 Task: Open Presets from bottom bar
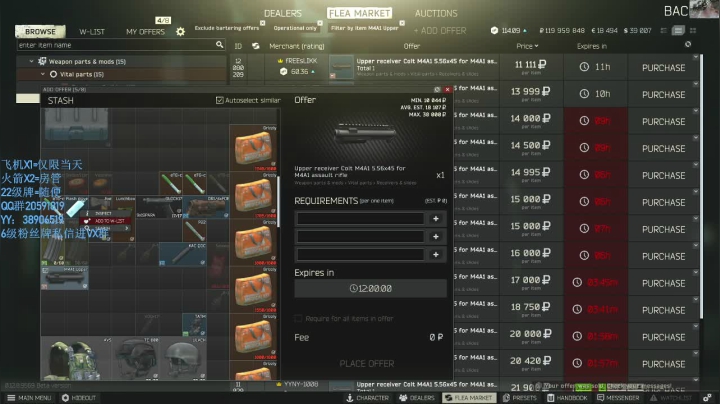pos(520,398)
